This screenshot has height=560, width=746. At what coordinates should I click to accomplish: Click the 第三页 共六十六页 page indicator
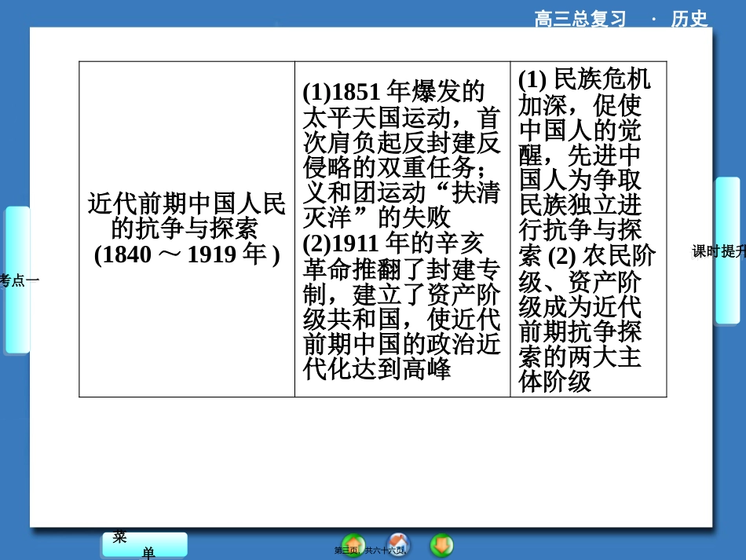370,551
